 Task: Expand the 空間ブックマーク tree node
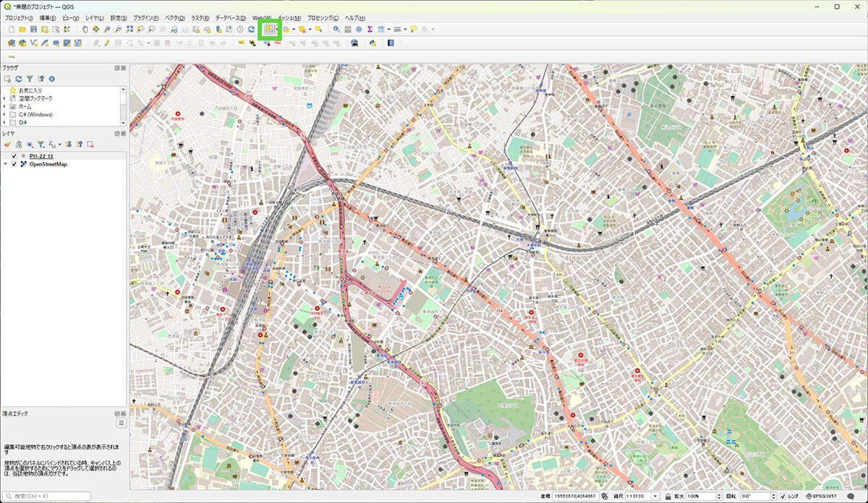[4, 98]
